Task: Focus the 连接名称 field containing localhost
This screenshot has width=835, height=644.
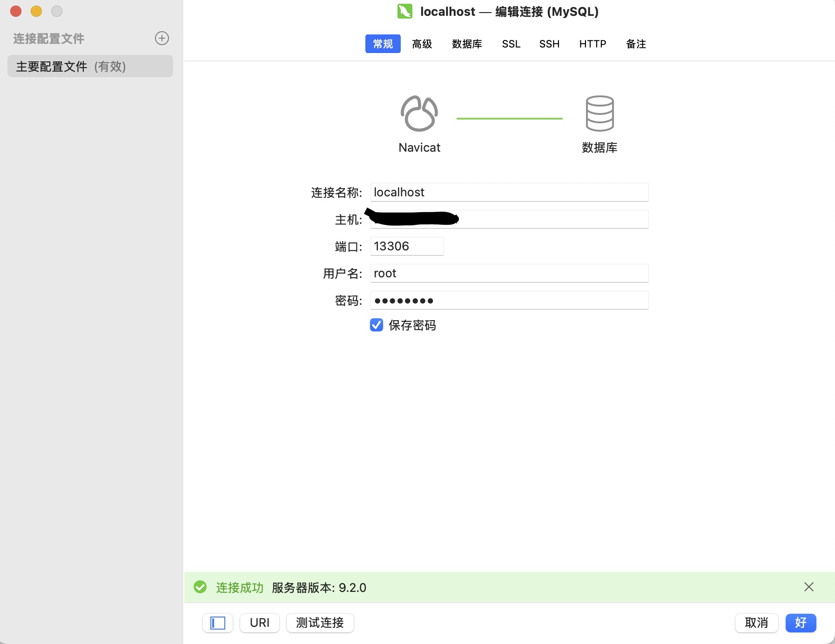Action: click(509, 192)
